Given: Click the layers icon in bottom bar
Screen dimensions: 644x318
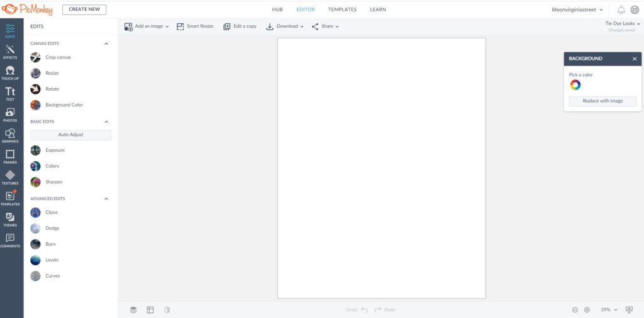Looking at the screenshot, I should point(133,310).
